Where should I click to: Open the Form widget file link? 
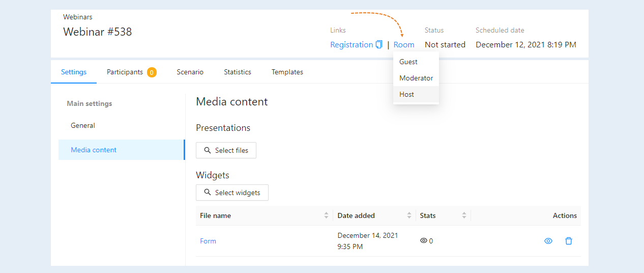[x=208, y=241]
